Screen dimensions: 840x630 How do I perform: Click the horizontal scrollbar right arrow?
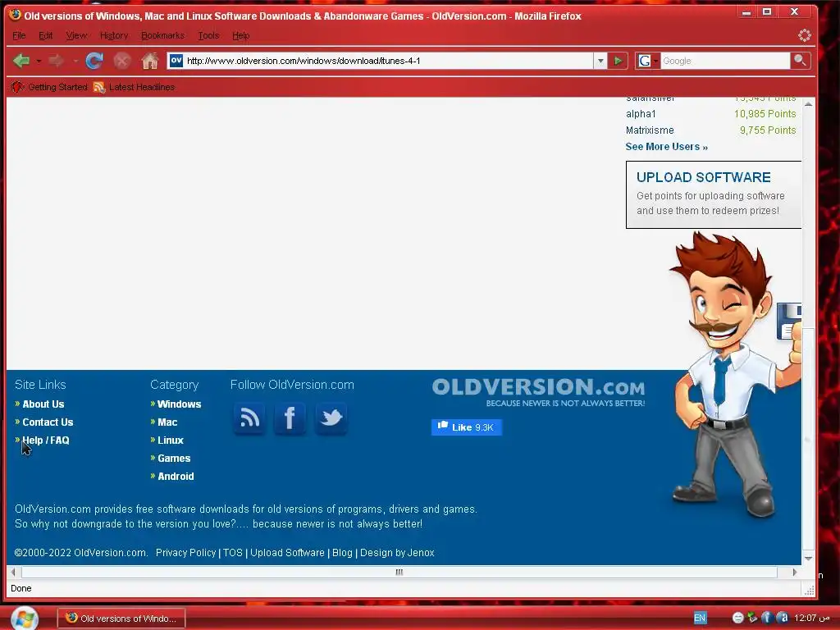click(x=794, y=572)
